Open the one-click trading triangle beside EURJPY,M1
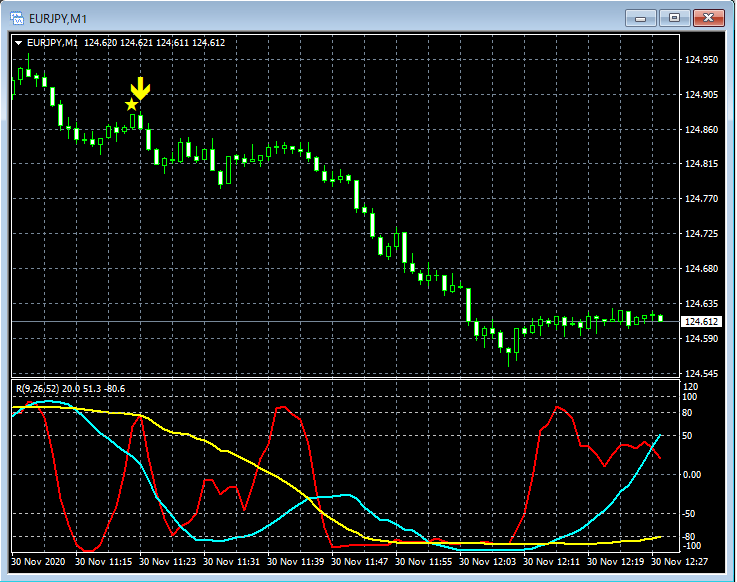 18,42
